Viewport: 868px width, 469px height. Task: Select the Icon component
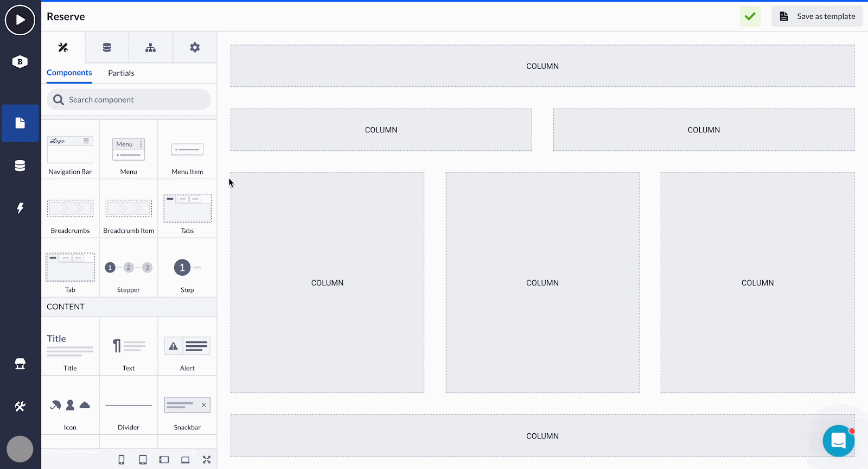point(70,405)
